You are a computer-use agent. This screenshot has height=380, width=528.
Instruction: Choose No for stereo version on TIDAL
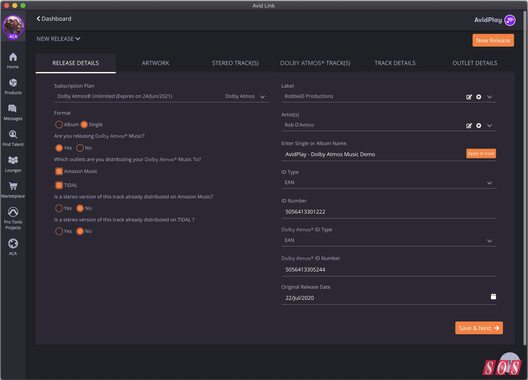point(80,231)
